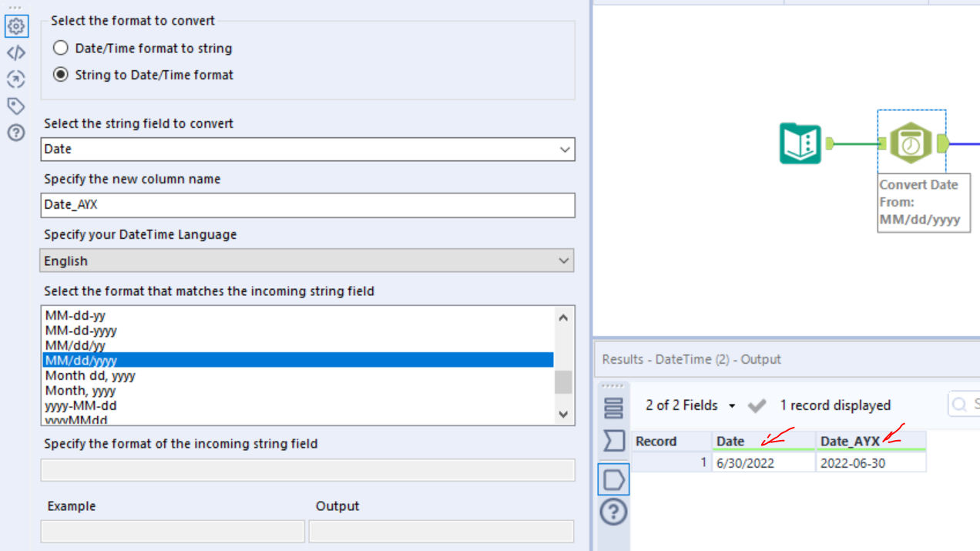
Task: Open the Annotation tag icon
Action: 16,106
